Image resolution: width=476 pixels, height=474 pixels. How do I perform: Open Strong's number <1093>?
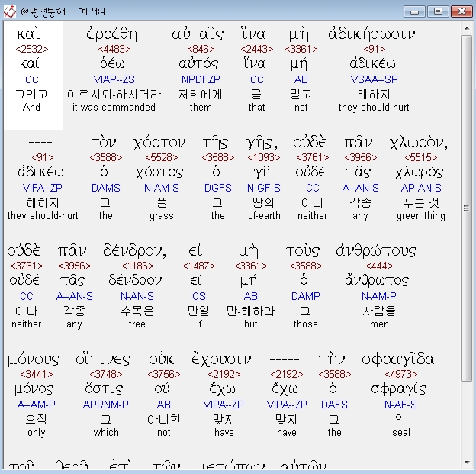tap(263, 157)
